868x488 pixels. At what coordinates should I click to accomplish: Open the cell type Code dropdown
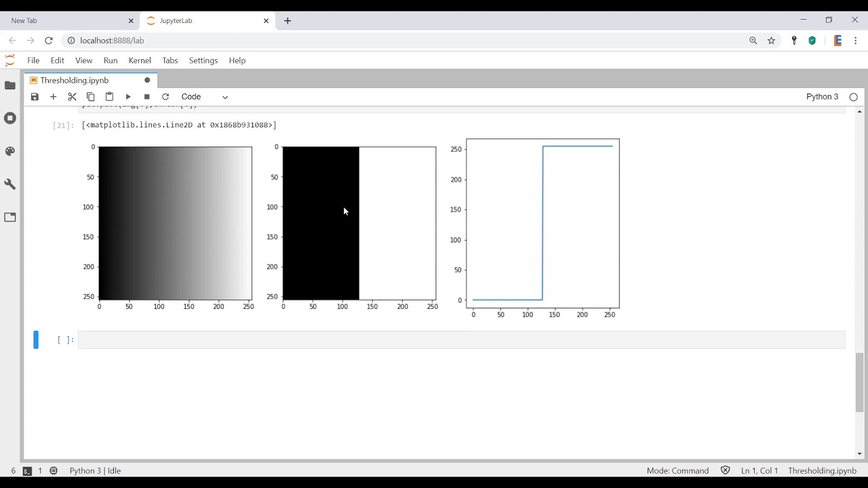[205, 97]
